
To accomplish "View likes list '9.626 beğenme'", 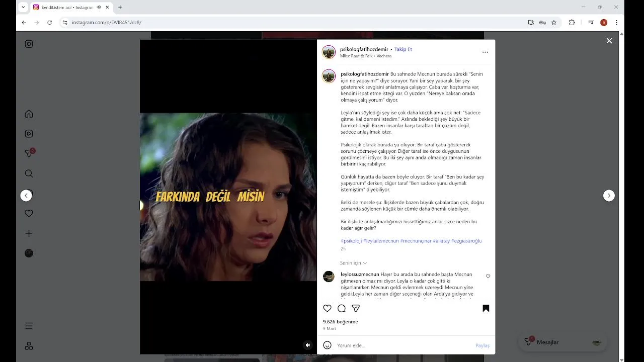I will pos(341,322).
